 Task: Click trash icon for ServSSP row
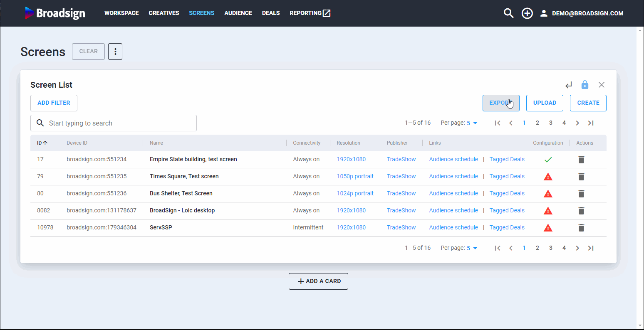[x=582, y=228]
